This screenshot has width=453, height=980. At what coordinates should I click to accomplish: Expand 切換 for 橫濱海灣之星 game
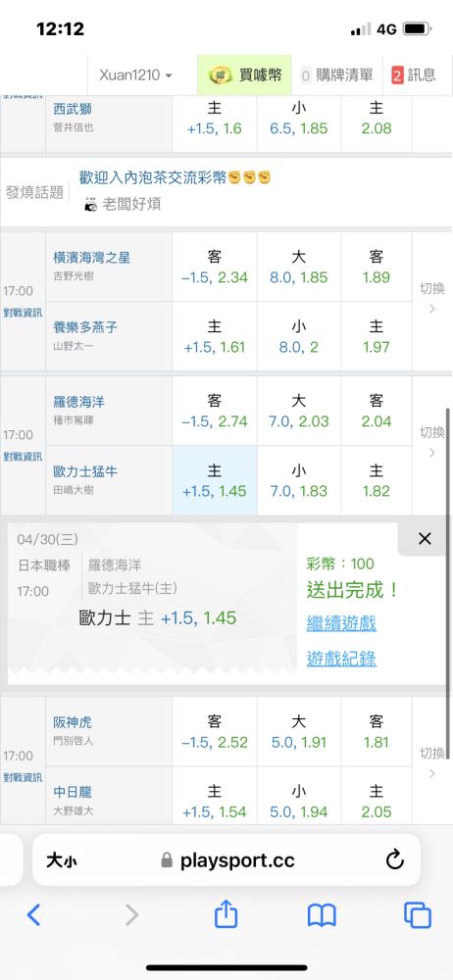tap(432, 298)
